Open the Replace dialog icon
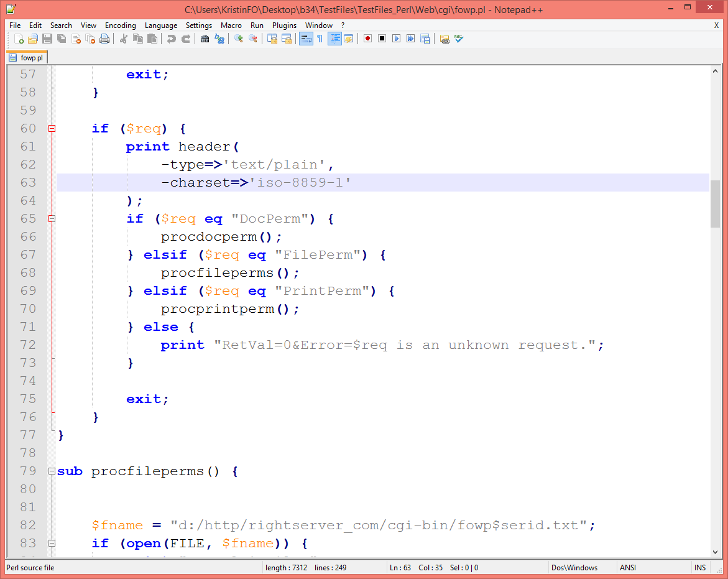The image size is (728, 579). click(219, 39)
